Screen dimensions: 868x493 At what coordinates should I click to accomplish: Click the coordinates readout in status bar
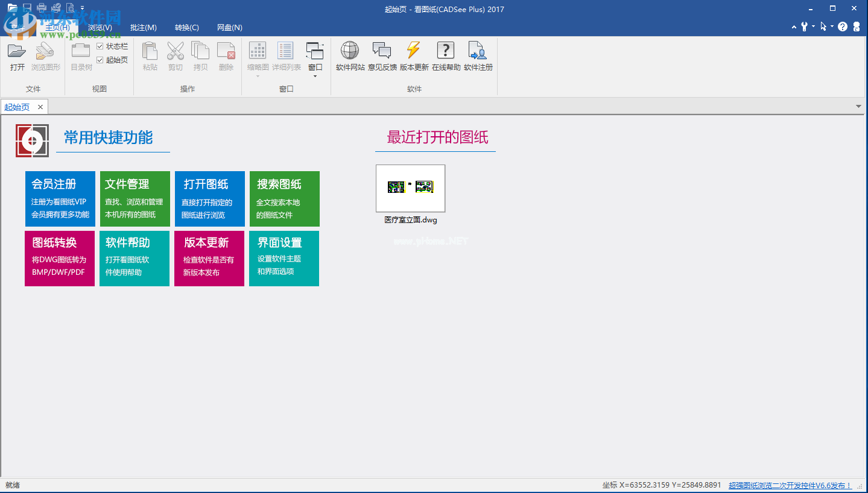pyautogui.click(x=662, y=485)
